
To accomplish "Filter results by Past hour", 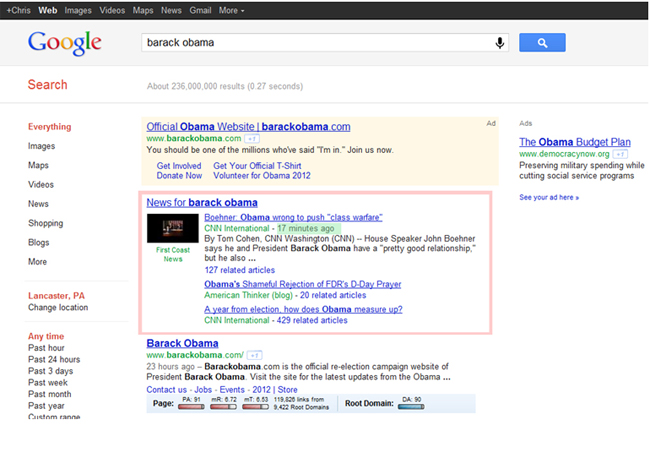I will click(46, 348).
